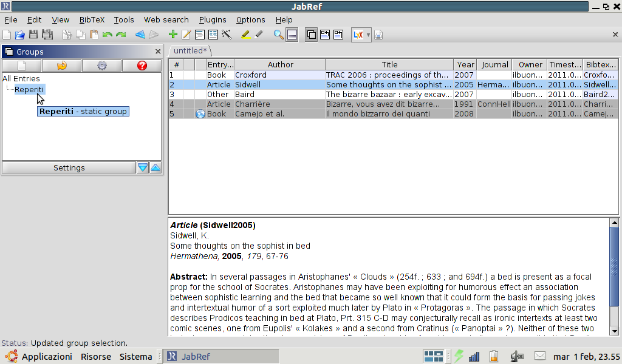
Task: Toggle the entry preview panel icon
Action: [292, 35]
